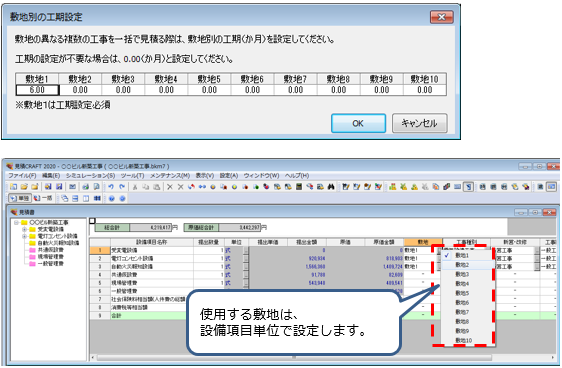Open the 設定(A) menu
The width and height of the screenshot is (562, 368).
[229, 176]
